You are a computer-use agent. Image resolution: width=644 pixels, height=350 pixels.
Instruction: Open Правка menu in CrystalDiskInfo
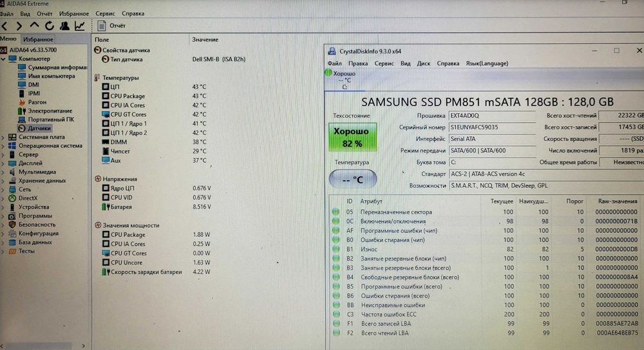point(357,64)
